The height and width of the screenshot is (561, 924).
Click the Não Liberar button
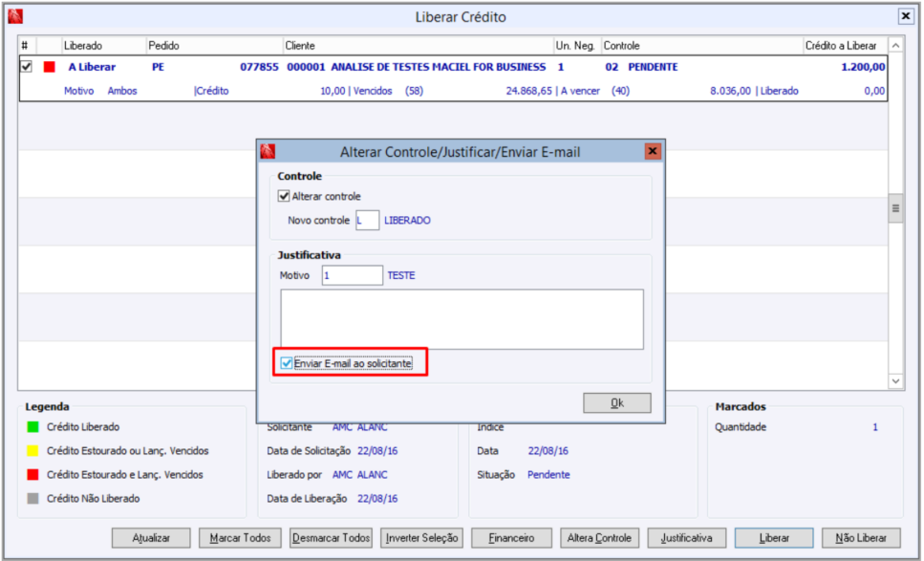tap(862, 538)
